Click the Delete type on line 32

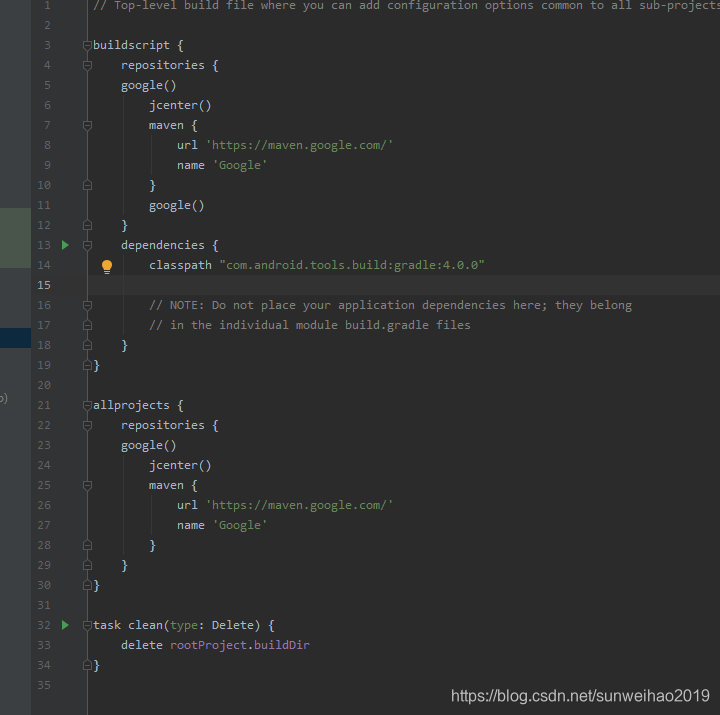click(x=233, y=625)
